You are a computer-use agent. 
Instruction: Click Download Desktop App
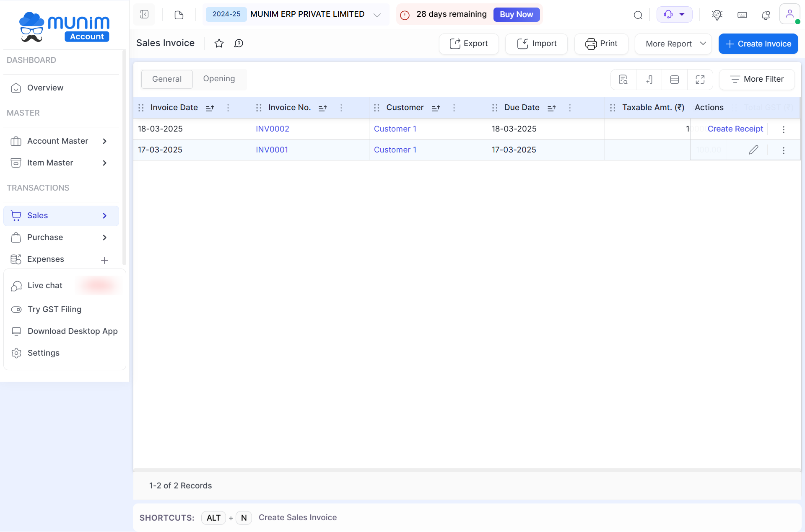(x=73, y=331)
